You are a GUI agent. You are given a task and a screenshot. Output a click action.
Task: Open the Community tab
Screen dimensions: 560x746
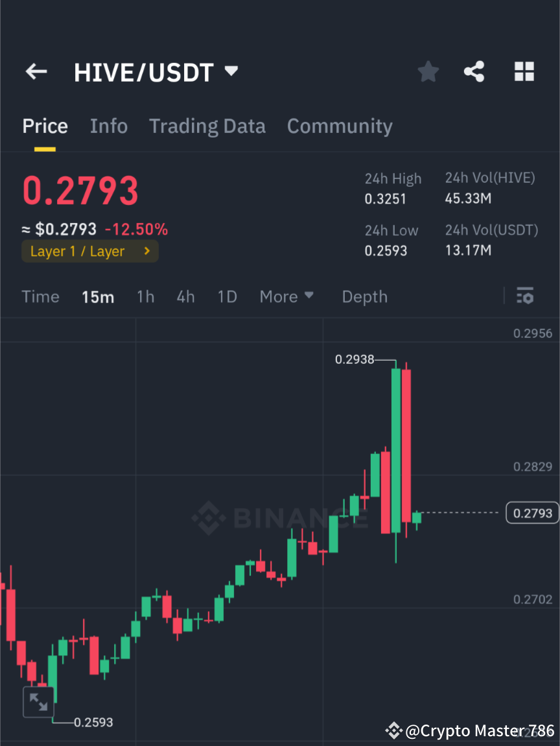340,126
